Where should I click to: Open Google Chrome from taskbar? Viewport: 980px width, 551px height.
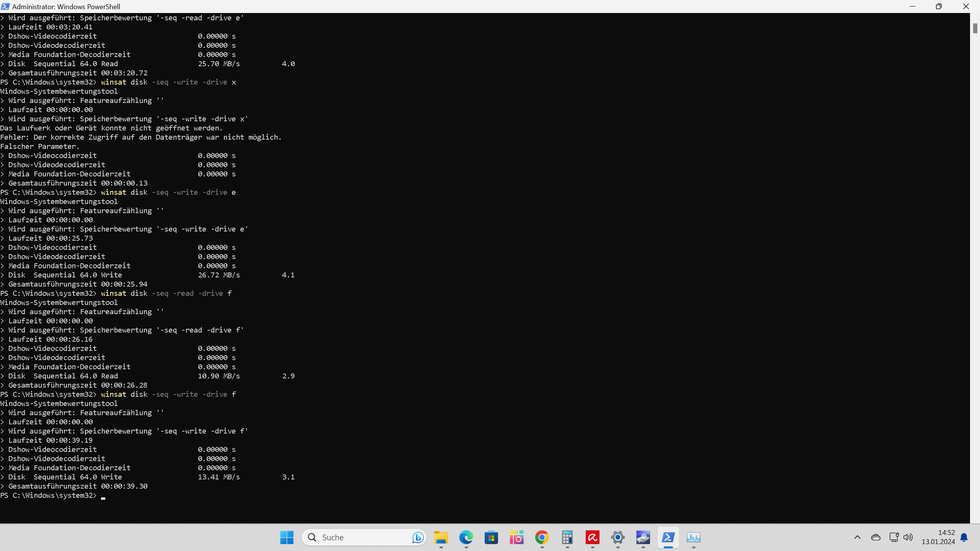542,537
